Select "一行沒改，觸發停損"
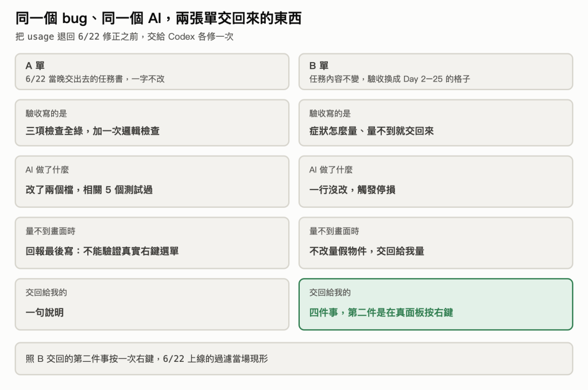 click(352, 190)
